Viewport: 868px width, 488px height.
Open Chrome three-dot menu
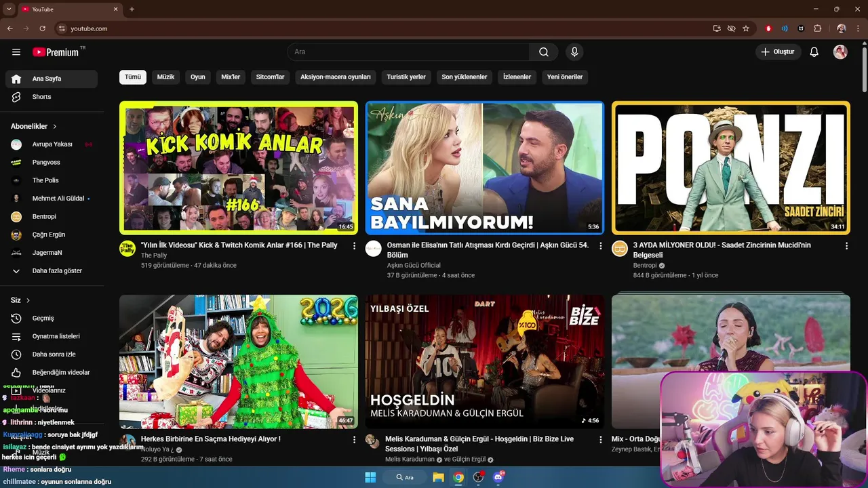click(859, 28)
